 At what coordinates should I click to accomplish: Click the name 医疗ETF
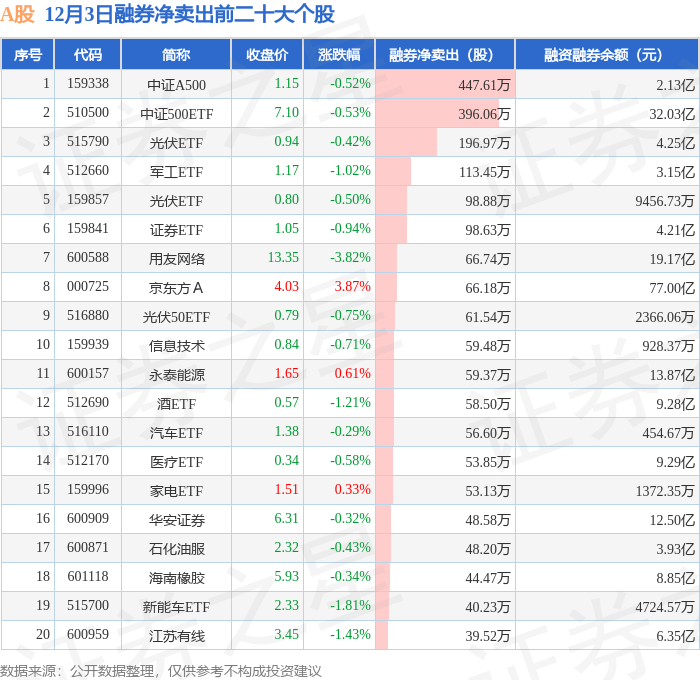(x=176, y=462)
